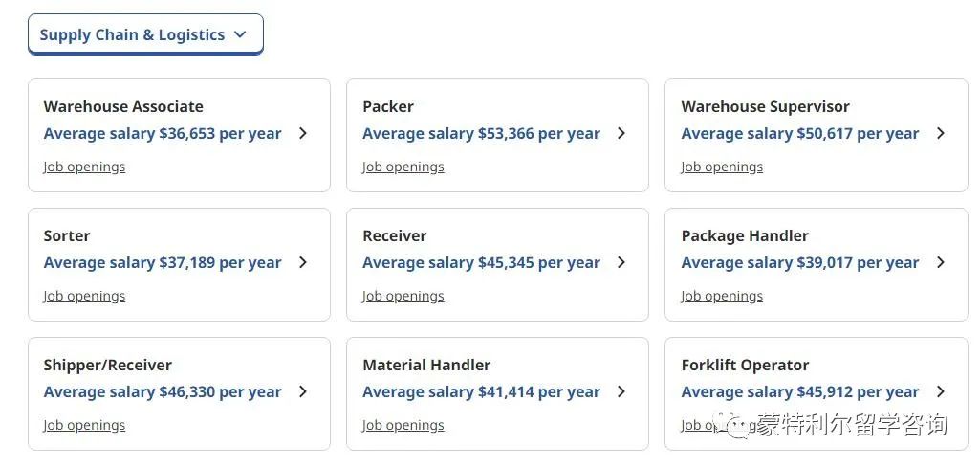Select the Warehouse Associate card title
The width and height of the screenshot is (980, 468).
click(123, 107)
